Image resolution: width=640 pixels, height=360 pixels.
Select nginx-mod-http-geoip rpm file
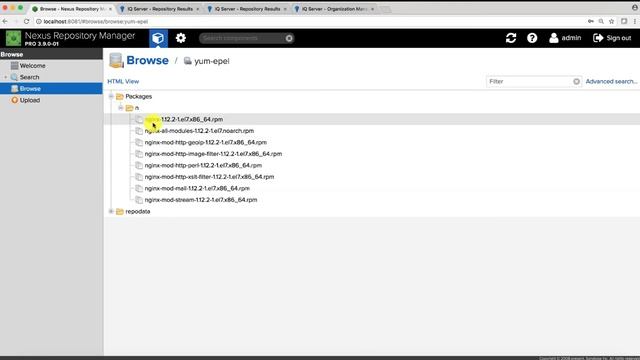point(206,142)
